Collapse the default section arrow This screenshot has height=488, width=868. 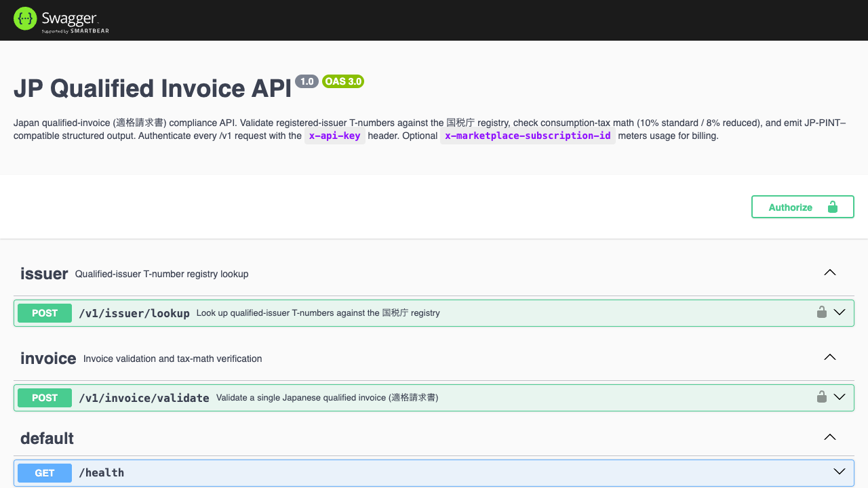(829, 437)
